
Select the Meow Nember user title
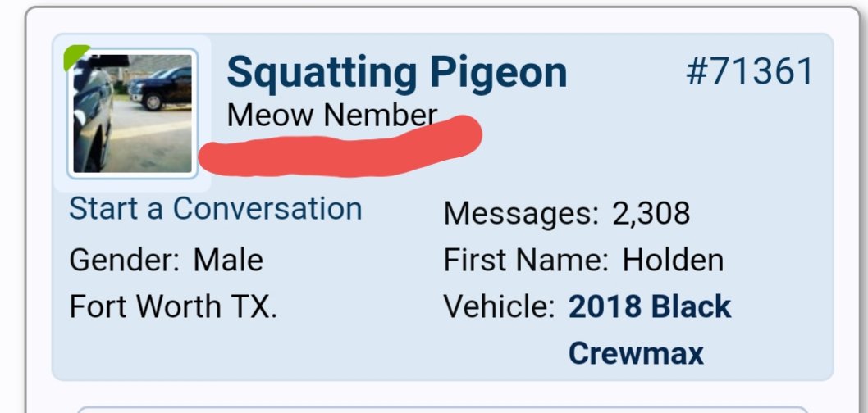click(x=332, y=115)
